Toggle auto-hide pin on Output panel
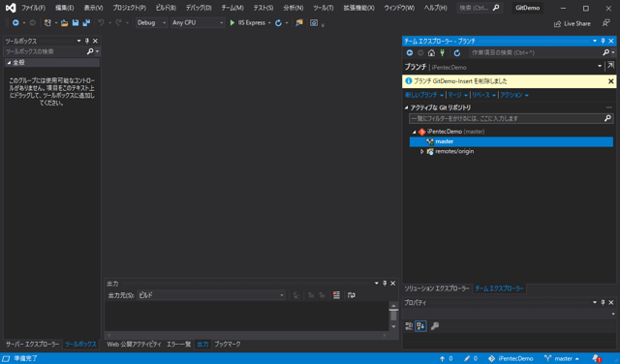 tap(385, 284)
